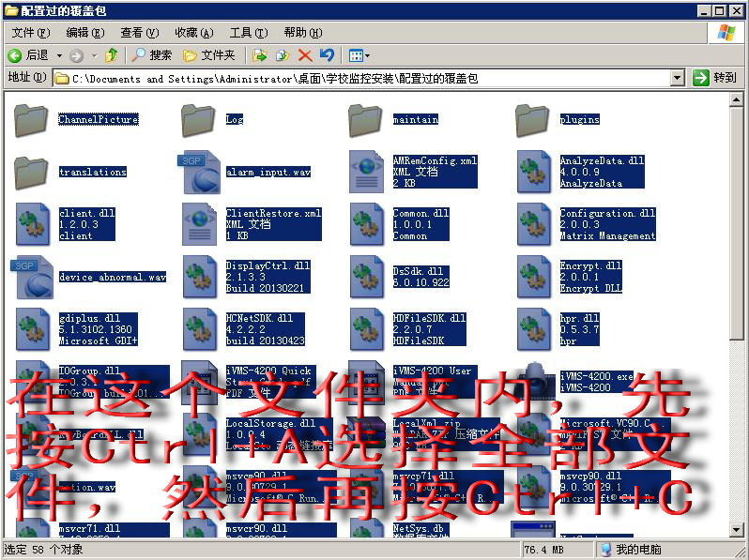This screenshot has height=560, width=749.
Task: Click the iVMS-4200.exe file name
Action: coord(597,376)
